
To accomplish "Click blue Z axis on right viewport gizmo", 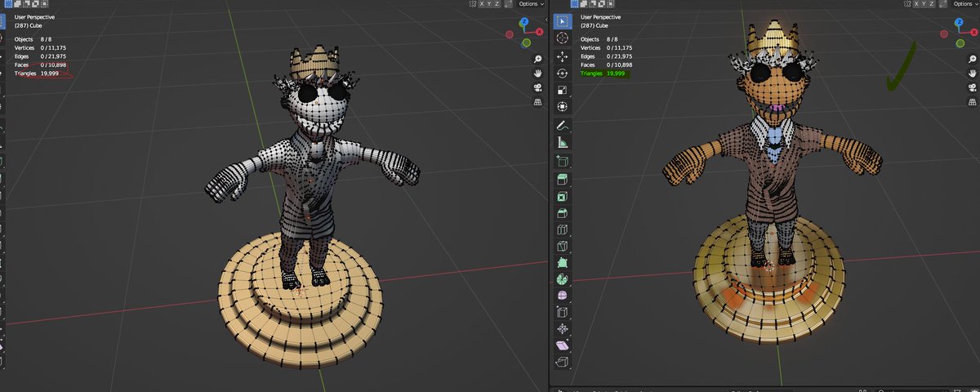I will tap(958, 21).
